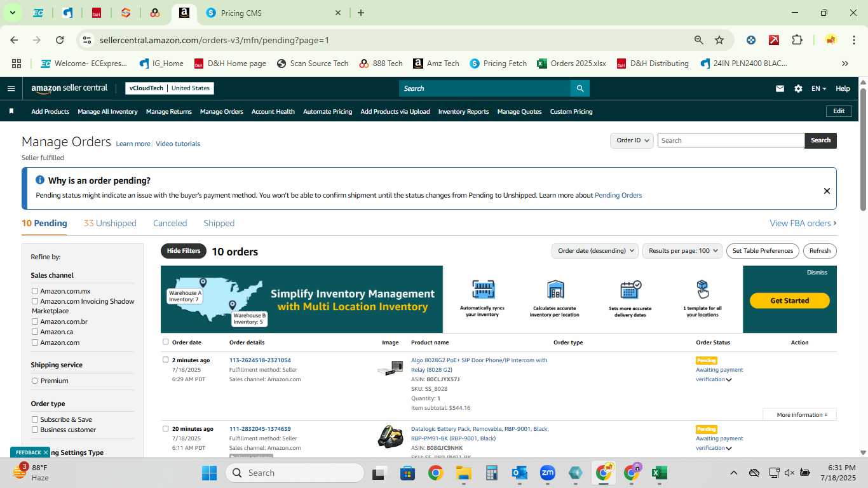The height and width of the screenshot is (488, 868).
Task: Show more bookmarks with the chevron
Action: click(x=844, y=64)
